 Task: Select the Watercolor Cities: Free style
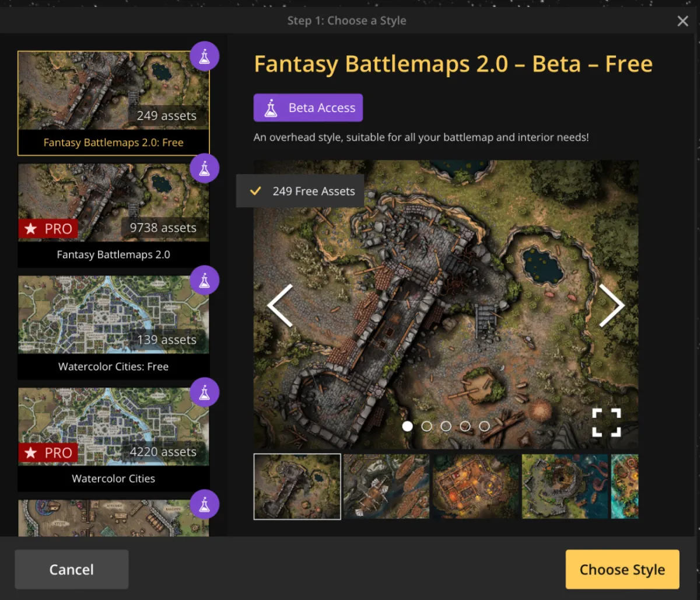114,327
